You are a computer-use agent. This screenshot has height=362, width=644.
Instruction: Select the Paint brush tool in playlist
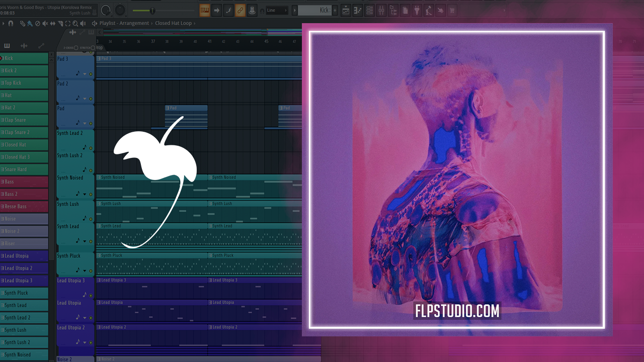[30, 23]
